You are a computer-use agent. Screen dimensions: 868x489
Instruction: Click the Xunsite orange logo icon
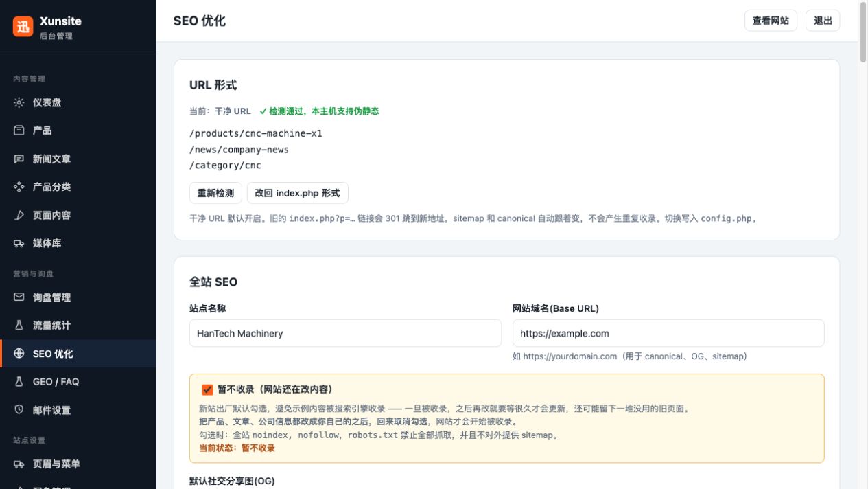pos(23,26)
